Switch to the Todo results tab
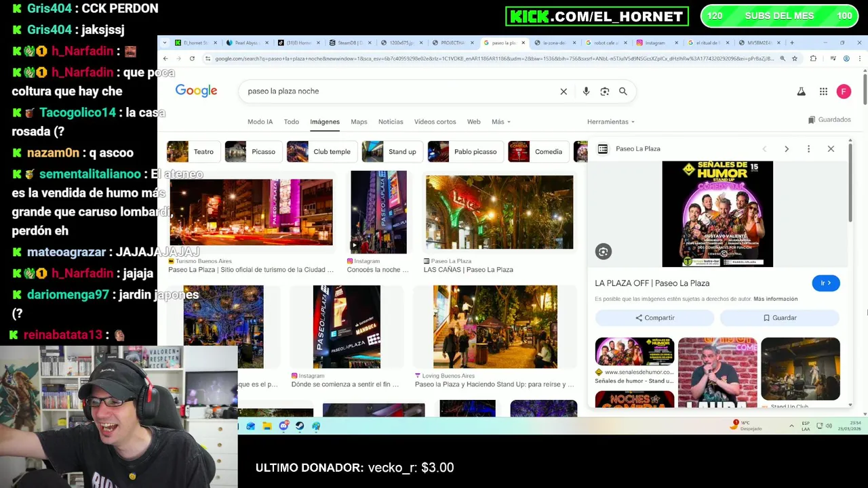868x488 pixels. click(292, 122)
